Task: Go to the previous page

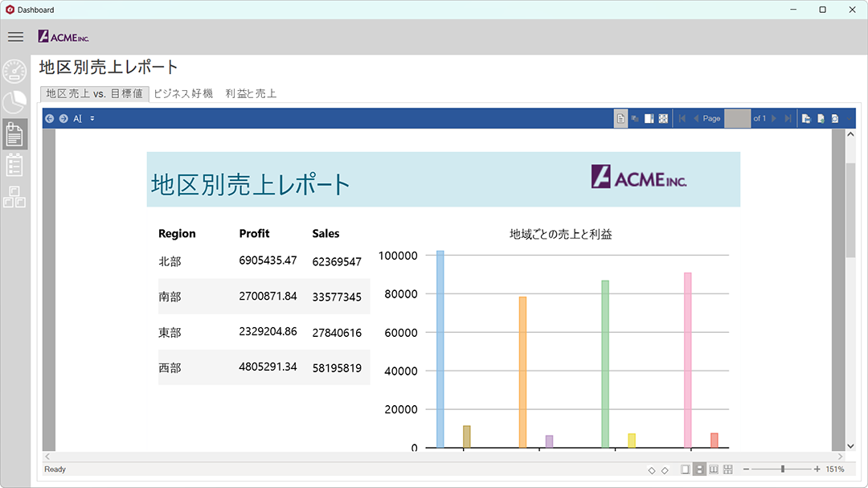Action: (696, 118)
